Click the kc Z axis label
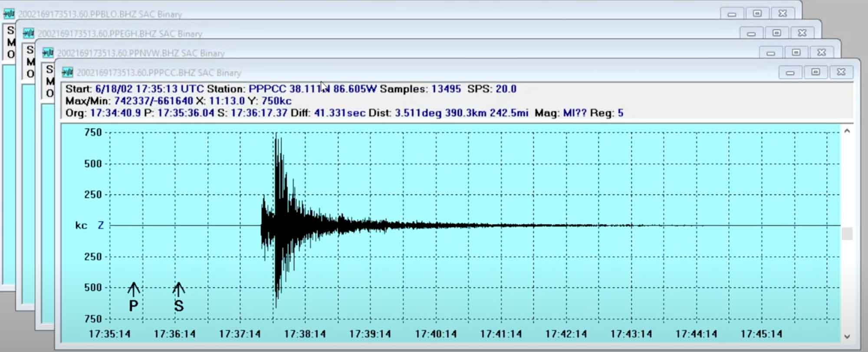The image size is (868, 352). [x=89, y=225]
